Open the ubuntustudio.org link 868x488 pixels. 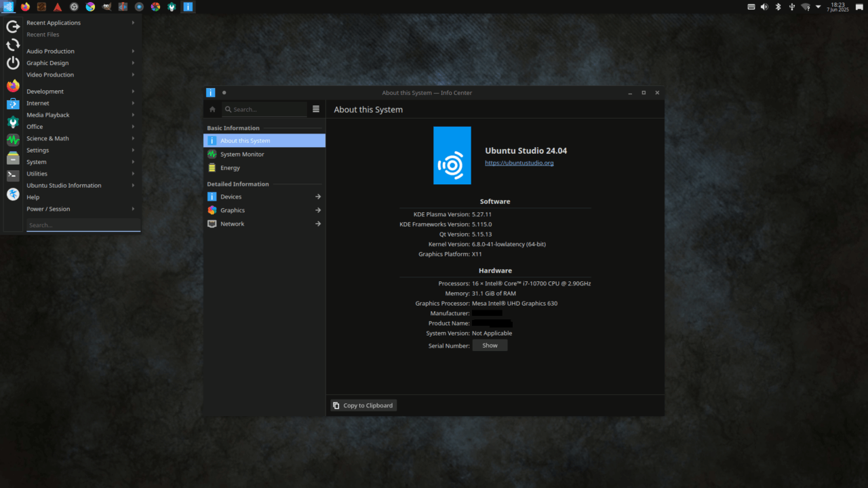click(x=519, y=163)
